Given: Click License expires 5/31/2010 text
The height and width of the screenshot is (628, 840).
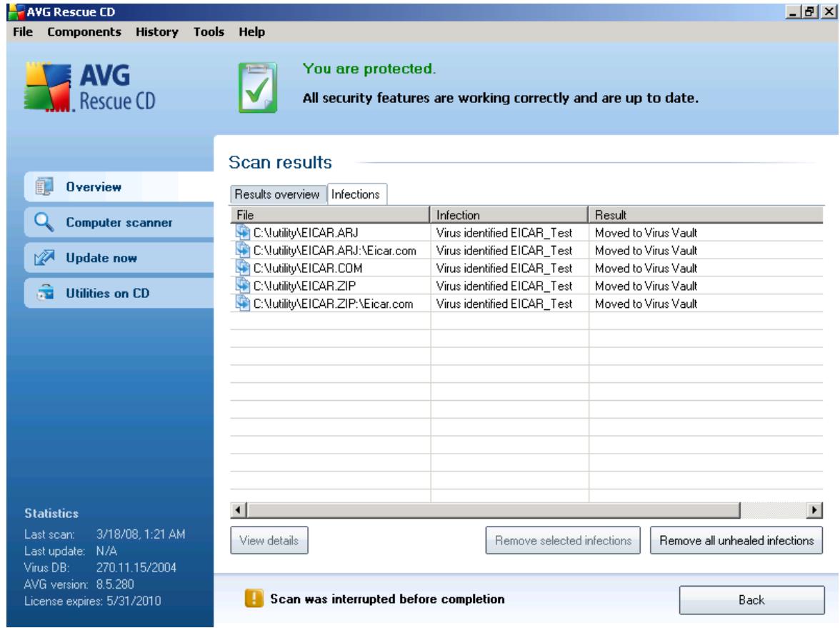Looking at the screenshot, I should (x=93, y=601).
